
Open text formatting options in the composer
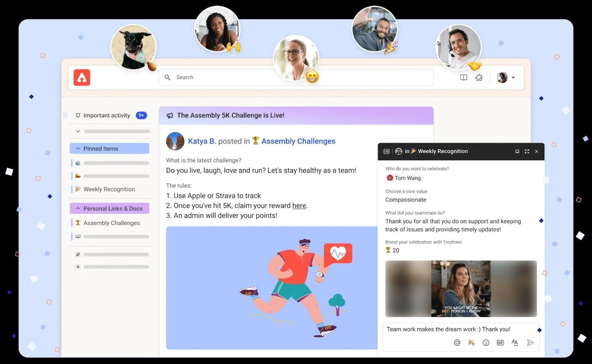tap(515, 342)
